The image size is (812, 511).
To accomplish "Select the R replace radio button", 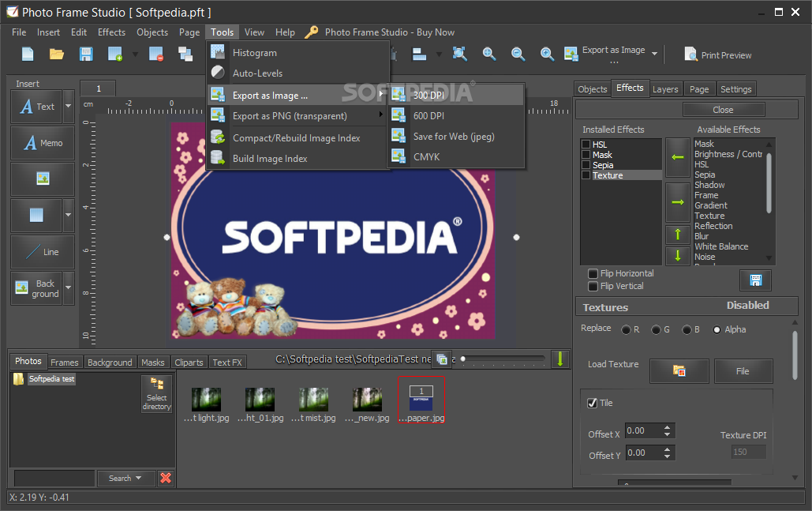I will (626, 329).
